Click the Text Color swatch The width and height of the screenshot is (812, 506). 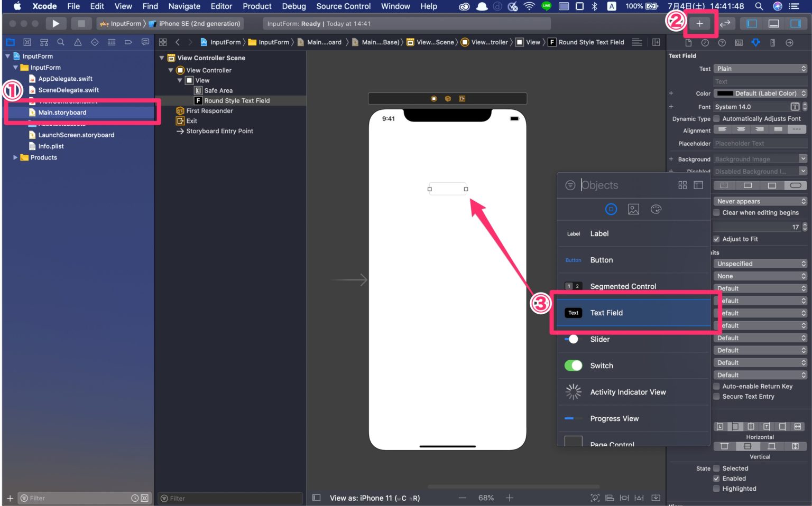click(726, 93)
